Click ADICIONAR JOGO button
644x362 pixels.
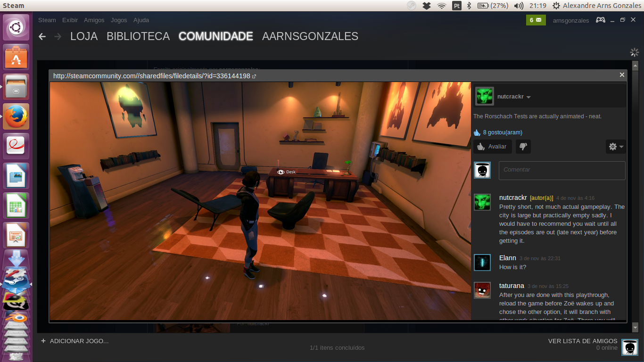[x=75, y=341]
